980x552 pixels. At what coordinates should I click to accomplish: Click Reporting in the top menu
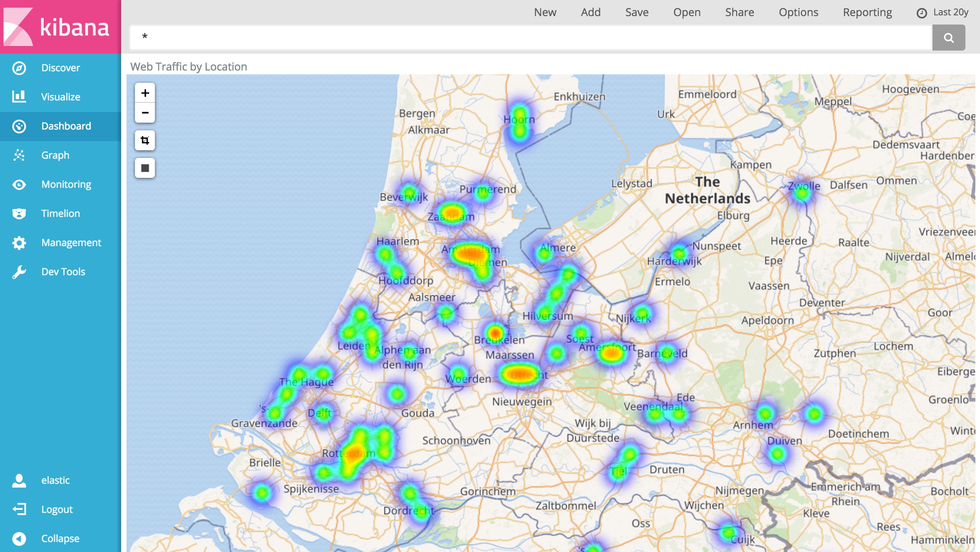867,13
